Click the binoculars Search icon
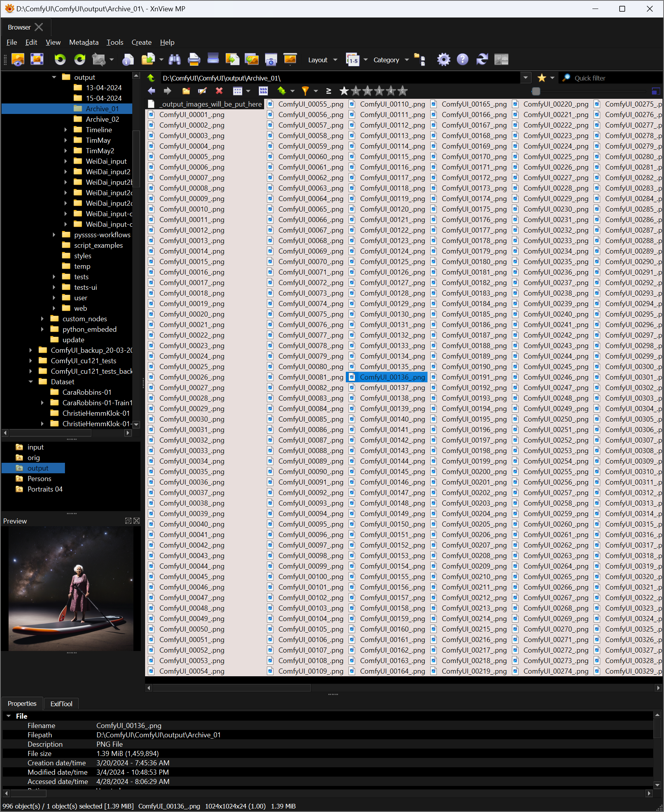Viewport: 664px width, 812px height. click(x=174, y=59)
